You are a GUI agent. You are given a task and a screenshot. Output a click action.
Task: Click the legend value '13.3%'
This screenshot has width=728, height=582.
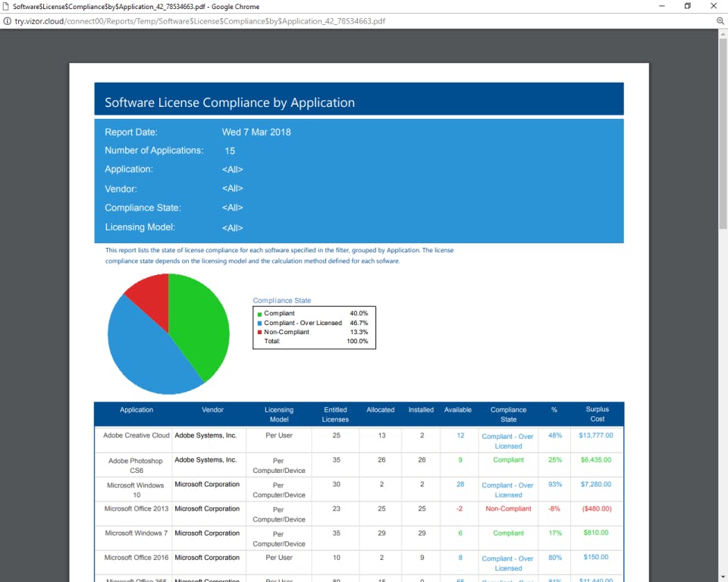click(359, 333)
